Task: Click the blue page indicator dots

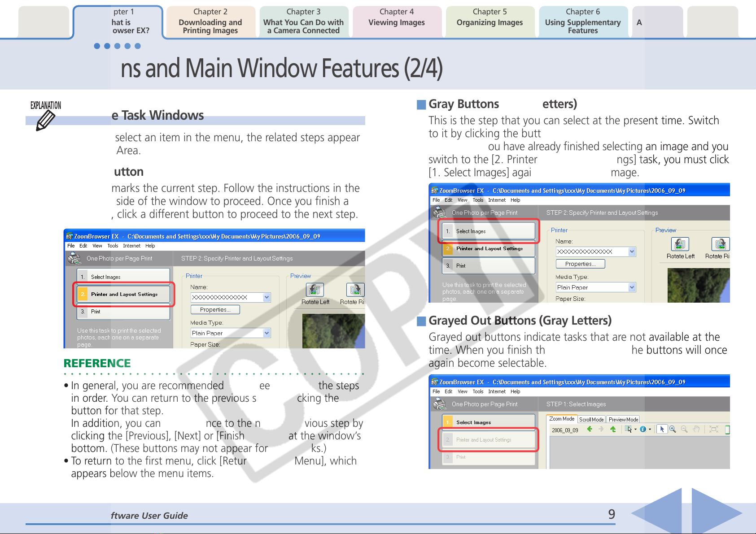Action: (117, 46)
